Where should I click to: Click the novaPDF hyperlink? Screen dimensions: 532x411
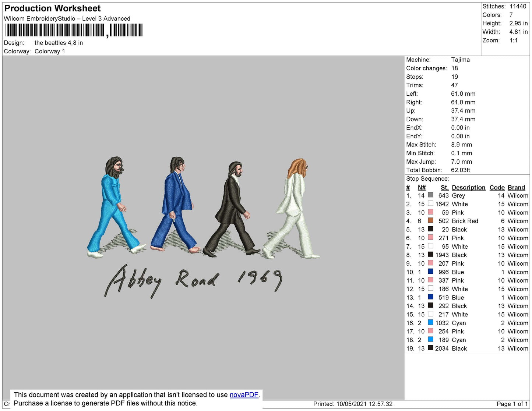(x=244, y=395)
